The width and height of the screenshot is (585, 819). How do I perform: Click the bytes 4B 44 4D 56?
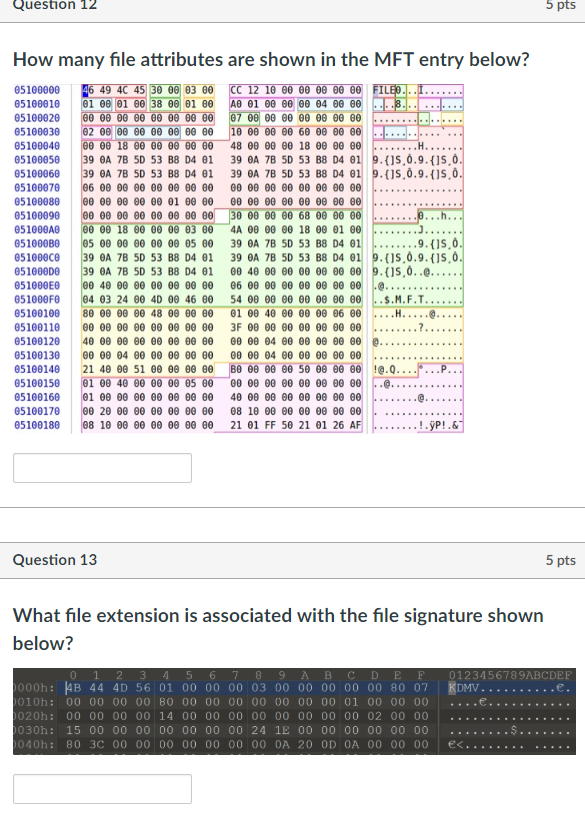coord(90,689)
